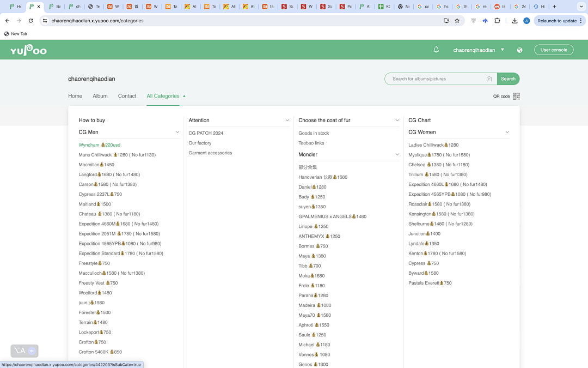Select juun.j 1980 category

pyautogui.click(x=91, y=303)
